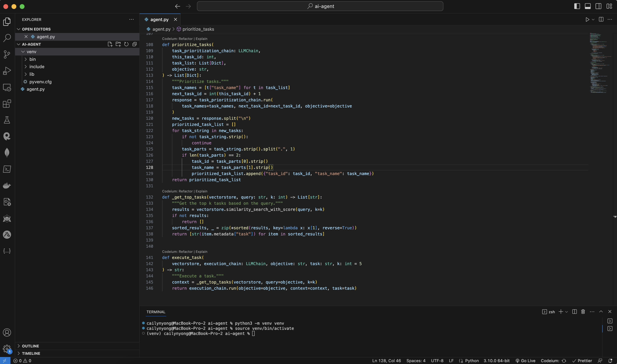Viewport: 617px width, 364px height.
Task: Open the Search view in activity bar
Action: (x=7, y=38)
